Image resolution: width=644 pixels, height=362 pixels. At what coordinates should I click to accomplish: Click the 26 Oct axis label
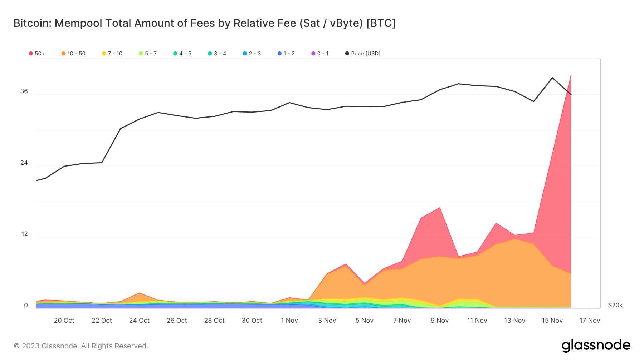[x=177, y=321]
